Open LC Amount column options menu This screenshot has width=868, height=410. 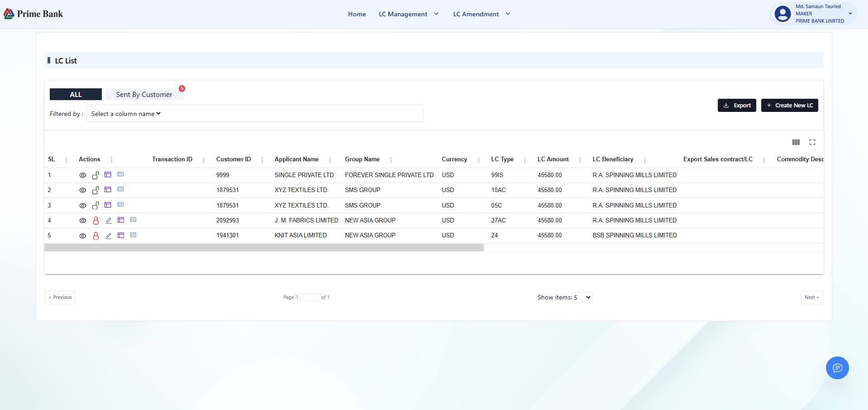pos(580,160)
